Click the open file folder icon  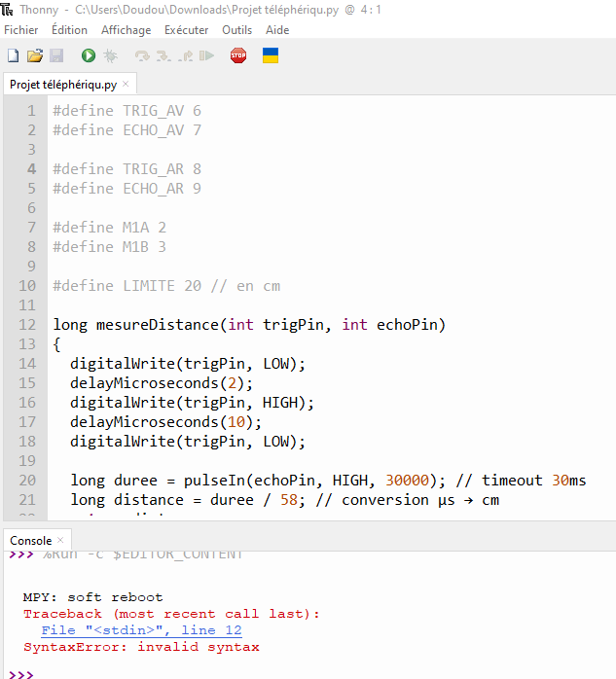(34, 56)
